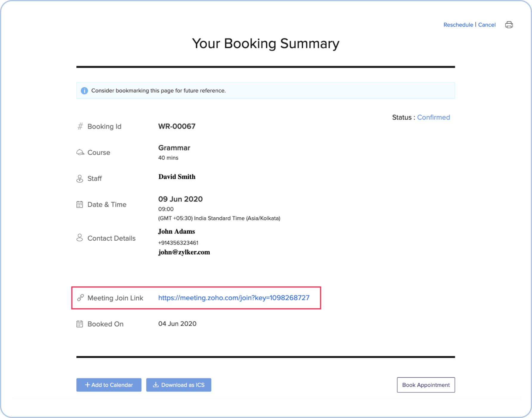This screenshot has width=532, height=418.
Task: Click the printer icon
Action: coord(509,25)
